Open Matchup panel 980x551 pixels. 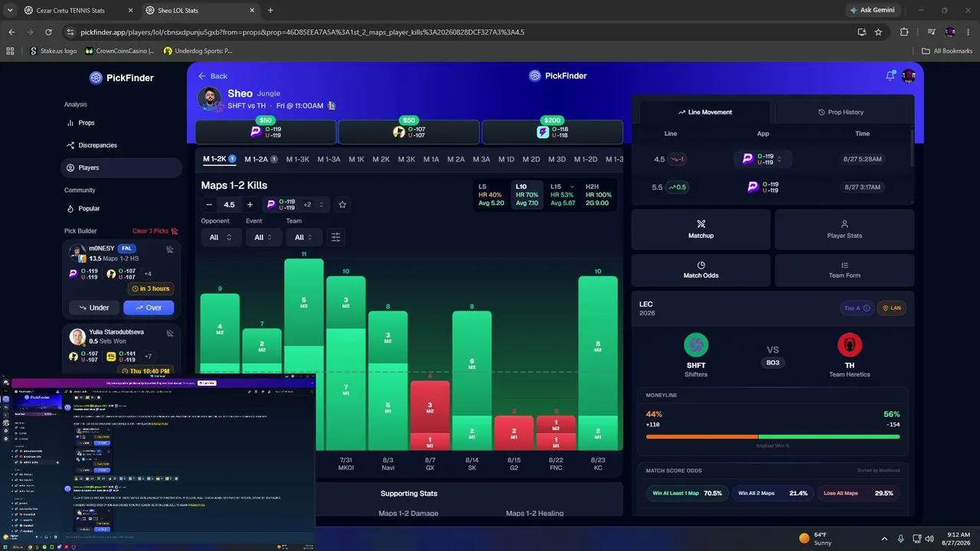(x=701, y=230)
